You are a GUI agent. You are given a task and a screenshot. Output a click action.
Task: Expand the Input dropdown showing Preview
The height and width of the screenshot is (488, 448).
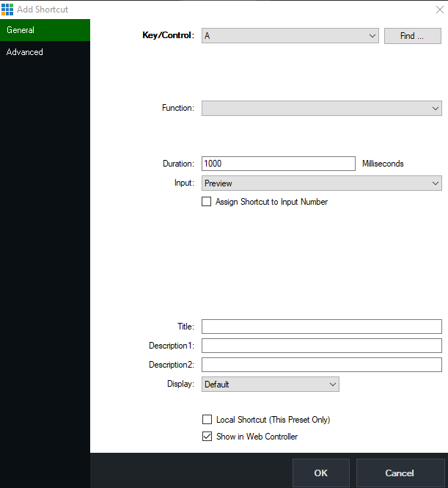click(321, 183)
